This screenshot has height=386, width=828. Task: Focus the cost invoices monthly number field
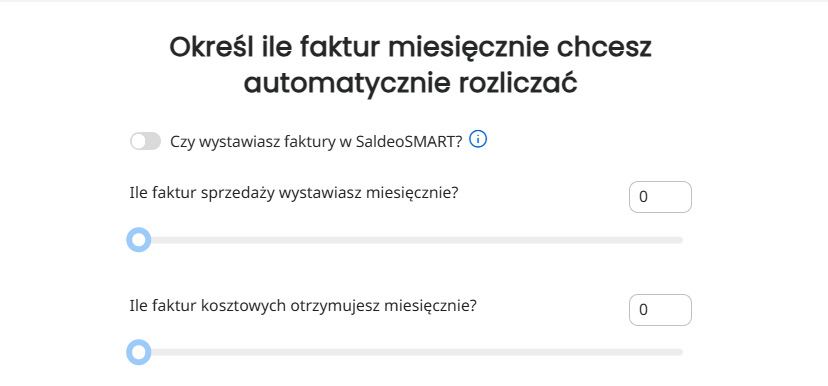(x=660, y=310)
